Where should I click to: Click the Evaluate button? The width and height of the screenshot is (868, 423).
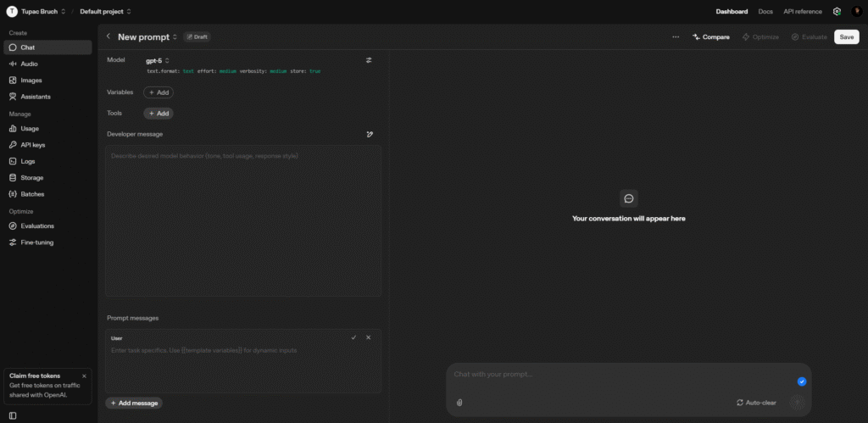(810, 37)
